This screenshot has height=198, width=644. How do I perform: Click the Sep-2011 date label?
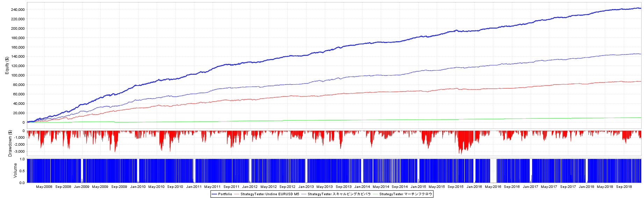[x=231, y=186]
